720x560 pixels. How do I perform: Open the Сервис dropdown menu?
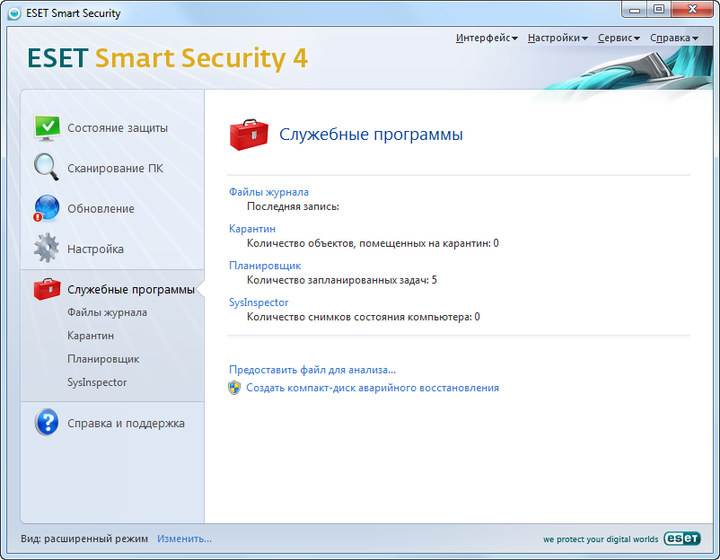pos(619,38)
